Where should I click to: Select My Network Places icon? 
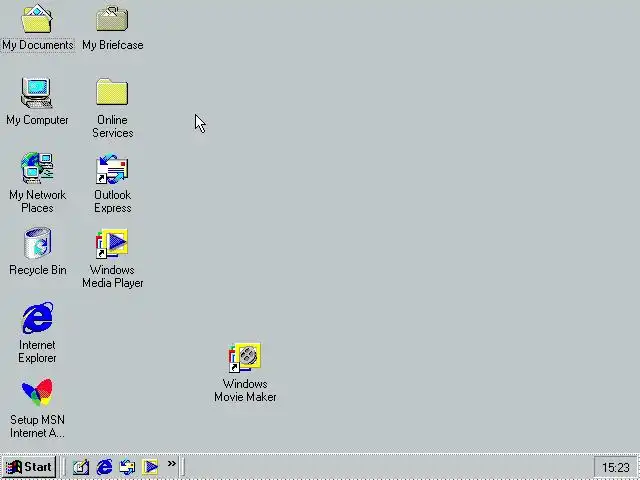click(x=37, y=168)
